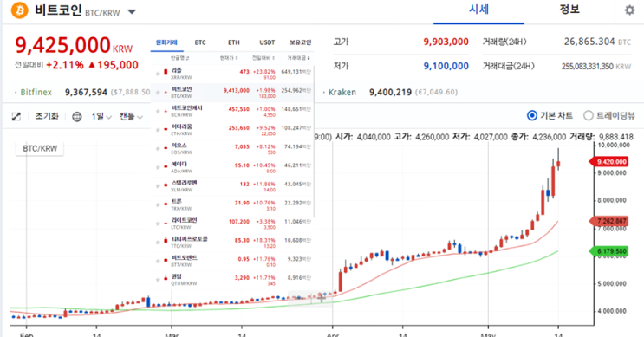The image size is (644, 337).
Task: Click the 132 XLM/KRW price value
Action: point(244,185)
